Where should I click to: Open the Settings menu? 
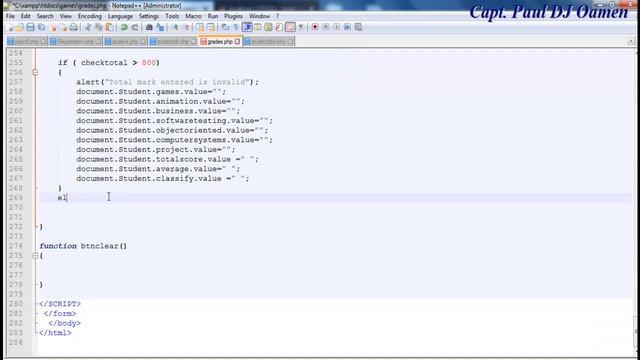[x=149, y=16]
